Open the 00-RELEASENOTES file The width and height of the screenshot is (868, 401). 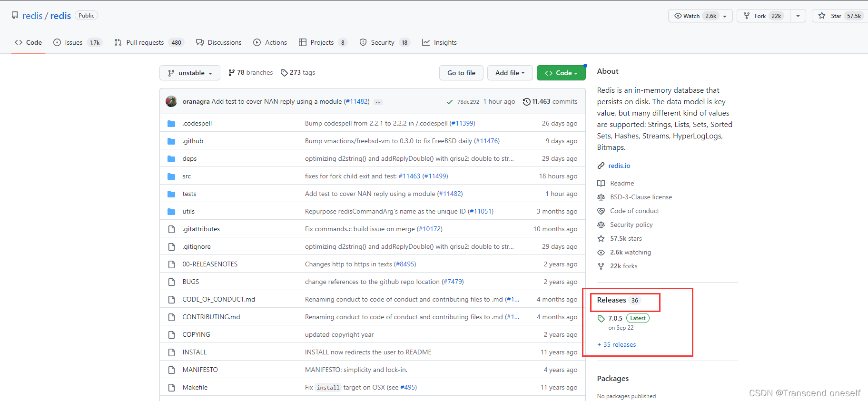tap(210, 264)
